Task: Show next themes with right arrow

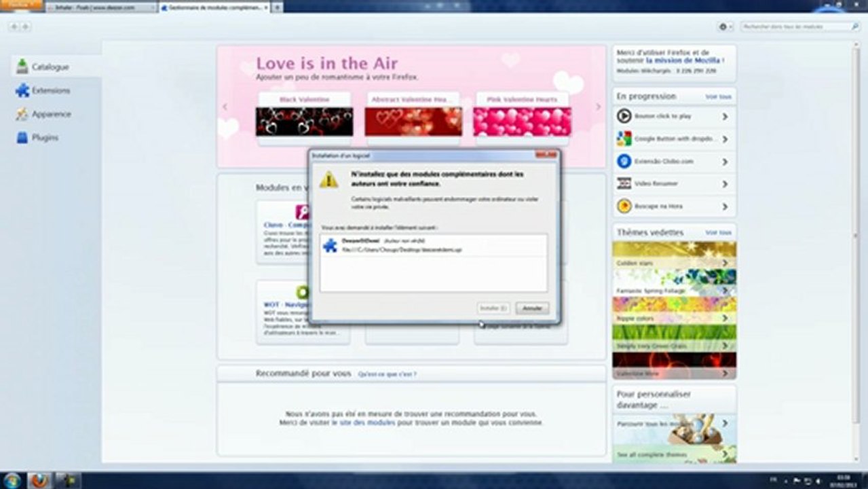Action: tap(598, 107)
